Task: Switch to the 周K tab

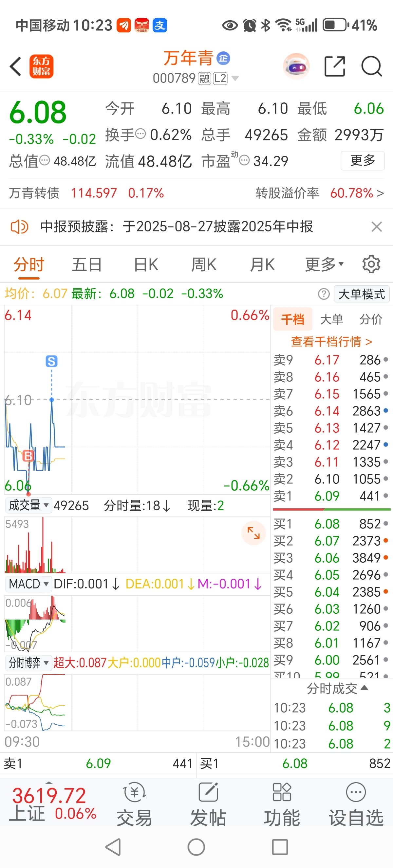Action: (204, 264)
